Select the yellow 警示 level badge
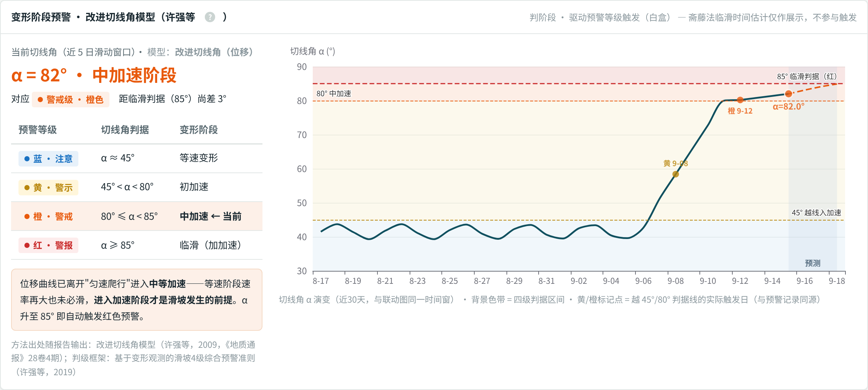The image size is (868, 390). point(48,188)
